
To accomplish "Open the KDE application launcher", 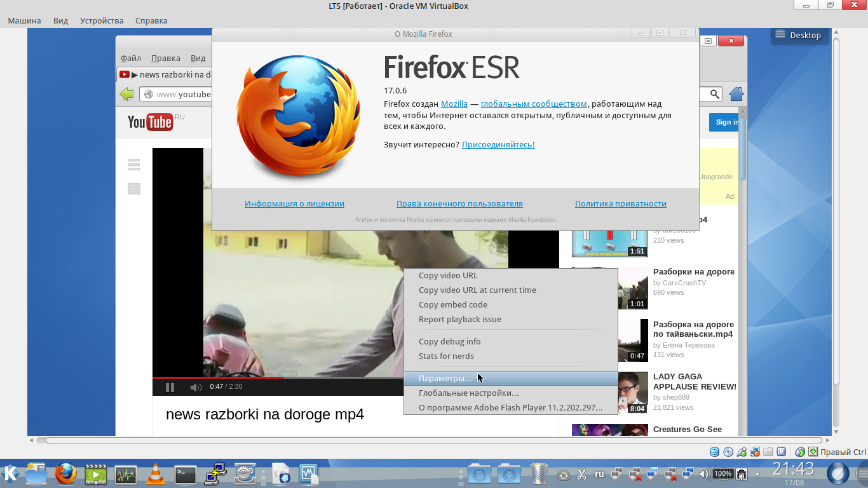I will [11, 473].
